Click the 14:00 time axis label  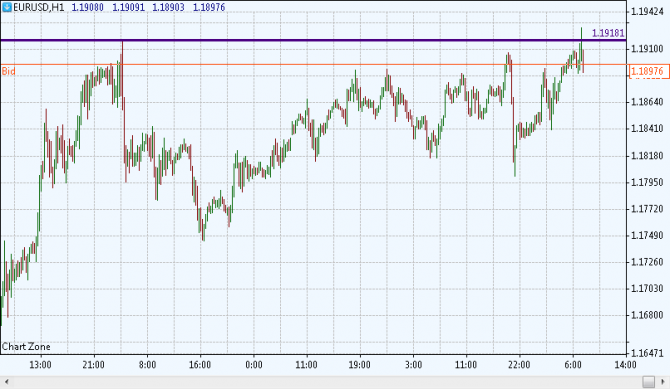626,365
